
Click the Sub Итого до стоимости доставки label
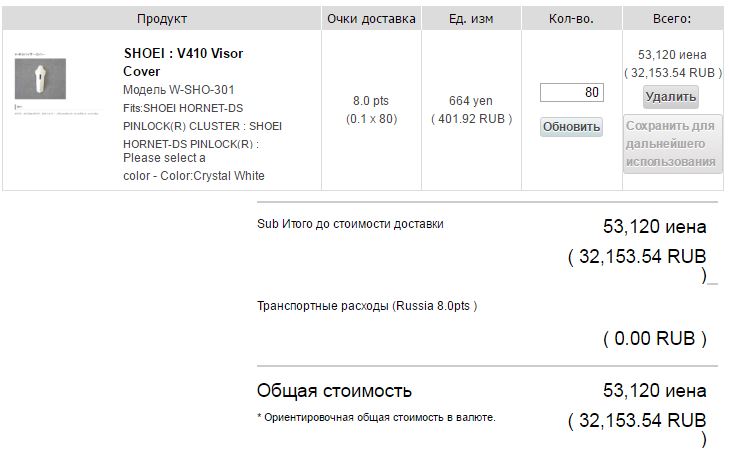350,224
